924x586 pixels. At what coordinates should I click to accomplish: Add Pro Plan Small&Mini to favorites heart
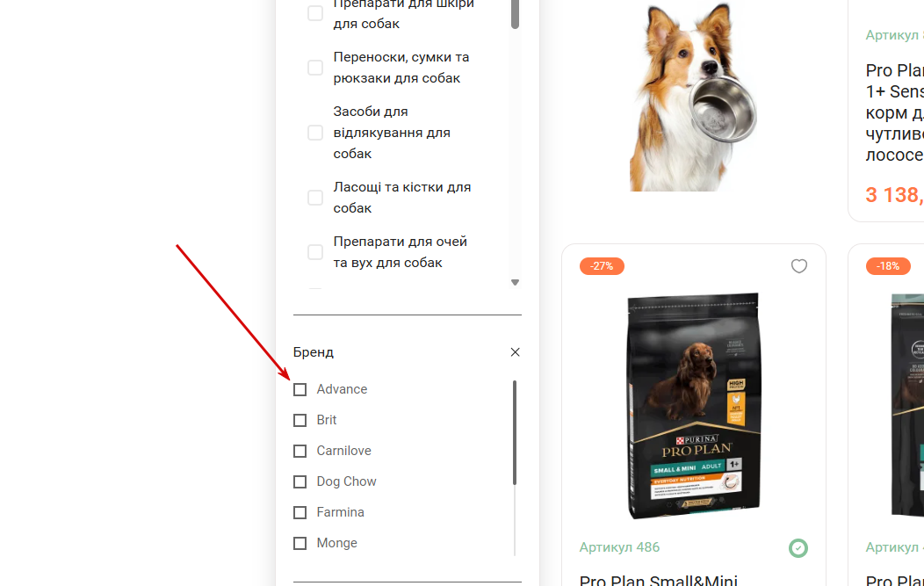tap(799, 266)
